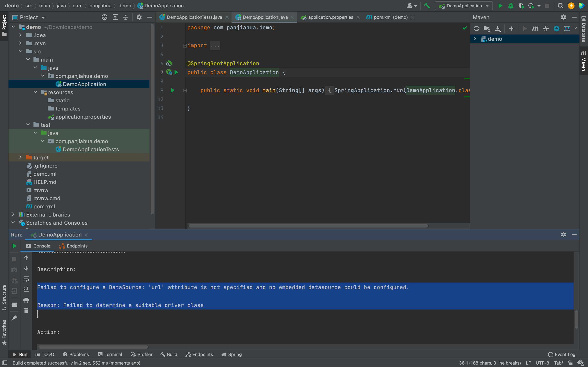Click the Build project hammer icon

pos(427,6)
